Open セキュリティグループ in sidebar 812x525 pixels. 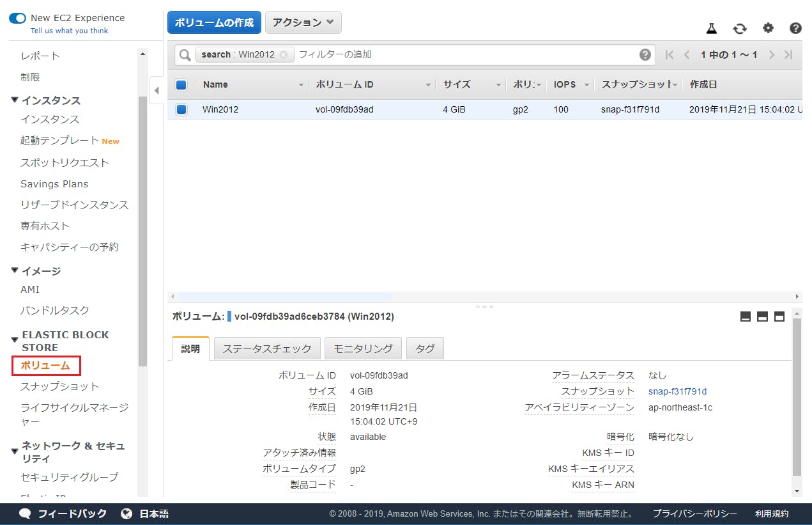point(70,477)
